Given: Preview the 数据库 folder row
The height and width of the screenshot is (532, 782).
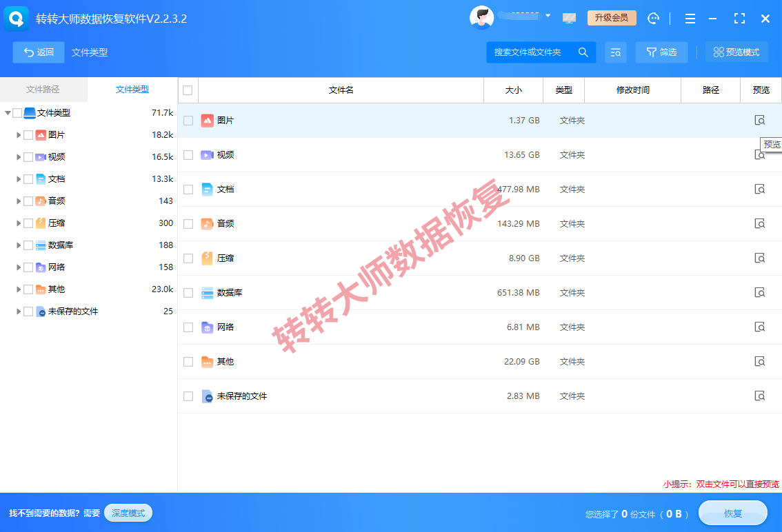Looking at the screenshot, I should tap(759, 292).
